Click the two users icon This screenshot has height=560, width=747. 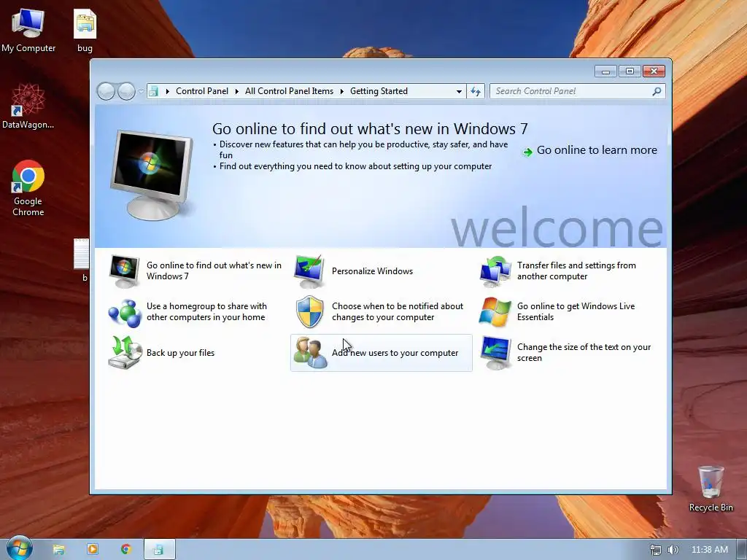[x=310, y=353]
